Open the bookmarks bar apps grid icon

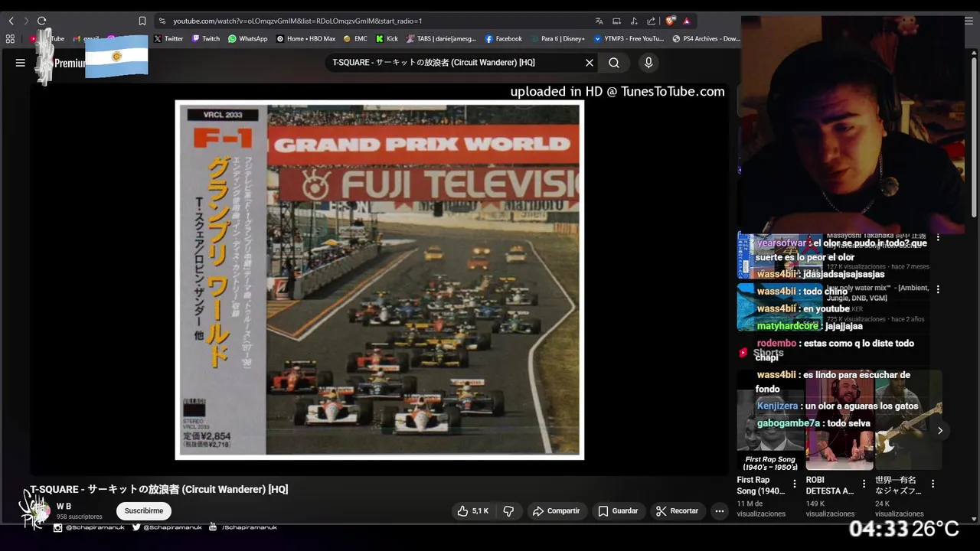click(10, 38)
